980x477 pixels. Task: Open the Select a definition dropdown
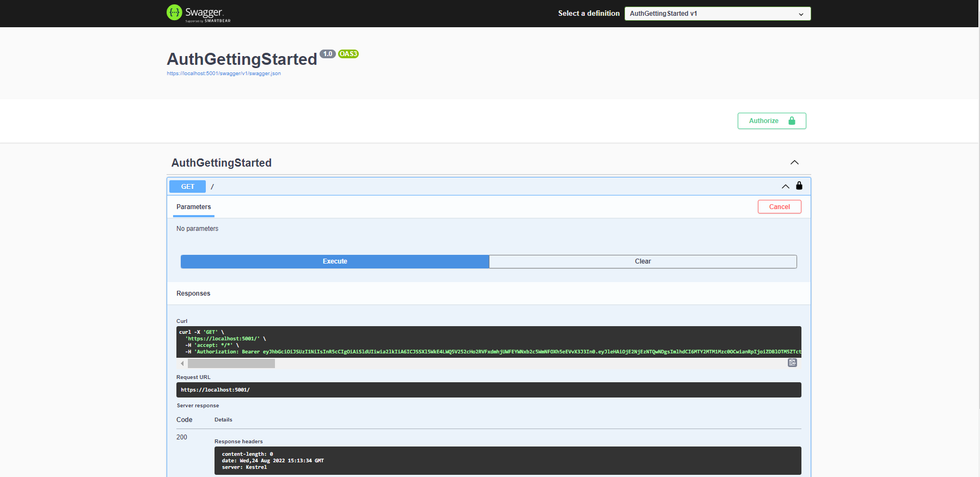(x=718, y=14)
